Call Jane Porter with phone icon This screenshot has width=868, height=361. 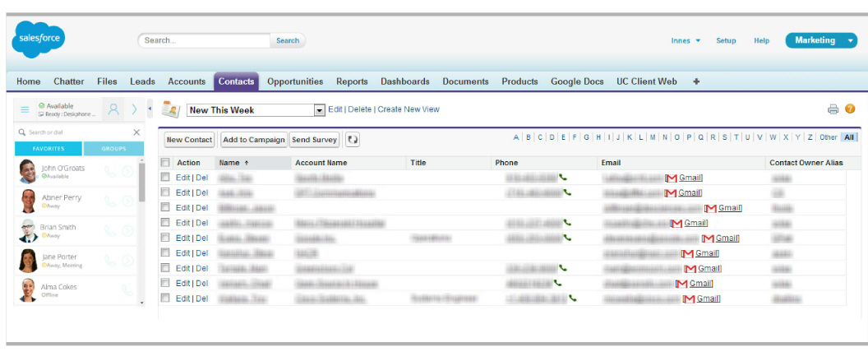click(110, 260)
